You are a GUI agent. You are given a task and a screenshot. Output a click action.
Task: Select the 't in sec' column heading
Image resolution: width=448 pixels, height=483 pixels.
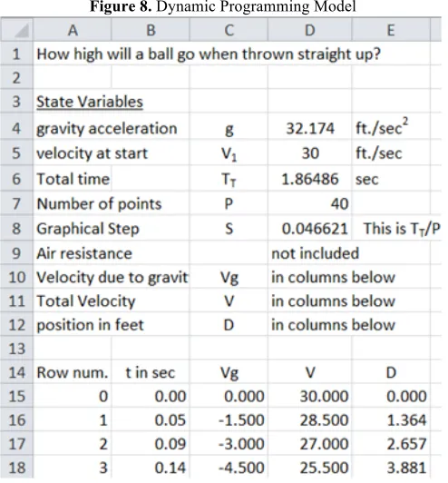[x=151, y=372]
